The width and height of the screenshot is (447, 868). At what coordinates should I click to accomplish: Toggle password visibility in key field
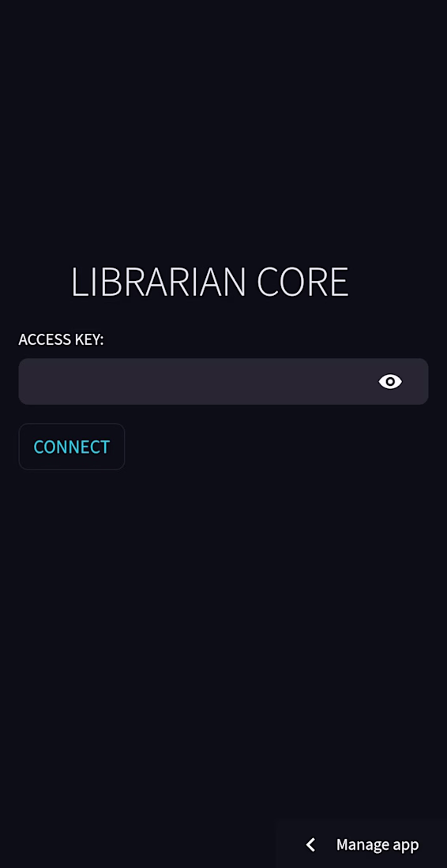[x=390, y=381]
